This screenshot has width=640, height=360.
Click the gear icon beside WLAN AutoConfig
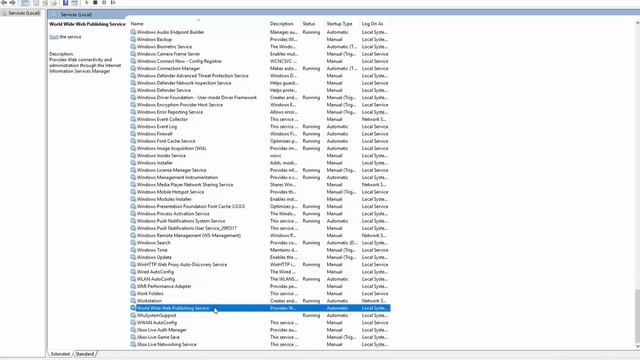coord(133,279)
